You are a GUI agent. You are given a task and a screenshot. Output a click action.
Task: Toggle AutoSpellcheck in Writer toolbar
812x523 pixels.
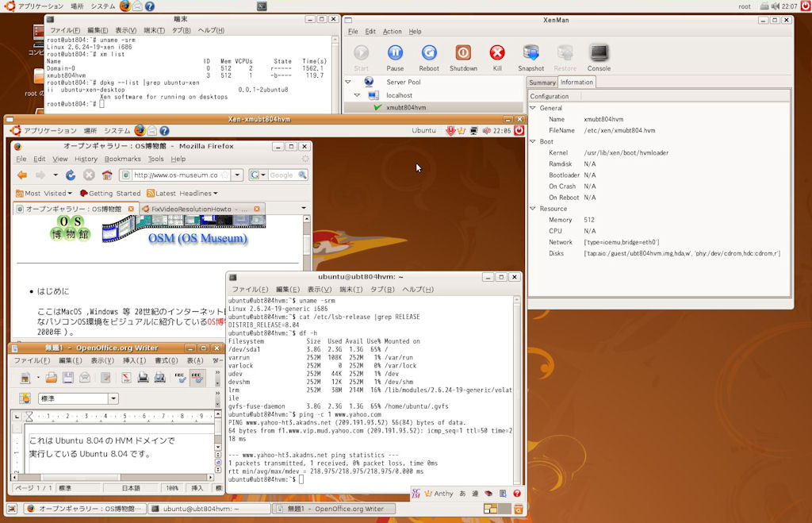pyautogui.click(x=197, y=378)
